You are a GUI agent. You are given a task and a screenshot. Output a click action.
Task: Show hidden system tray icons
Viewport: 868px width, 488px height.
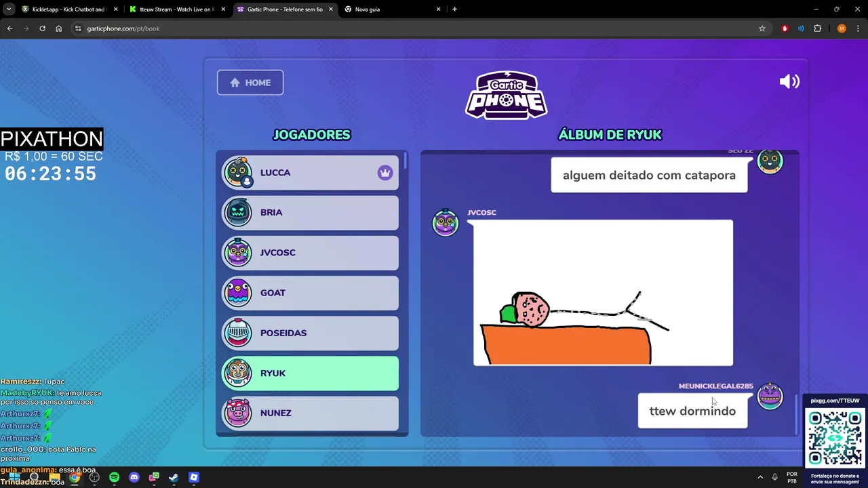[x=760, y=477]
